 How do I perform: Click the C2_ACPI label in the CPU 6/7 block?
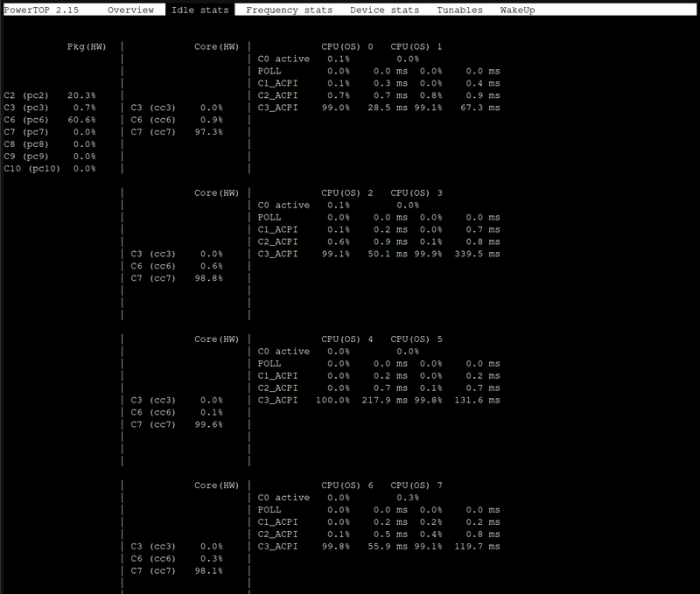click(x=277, y=535)
